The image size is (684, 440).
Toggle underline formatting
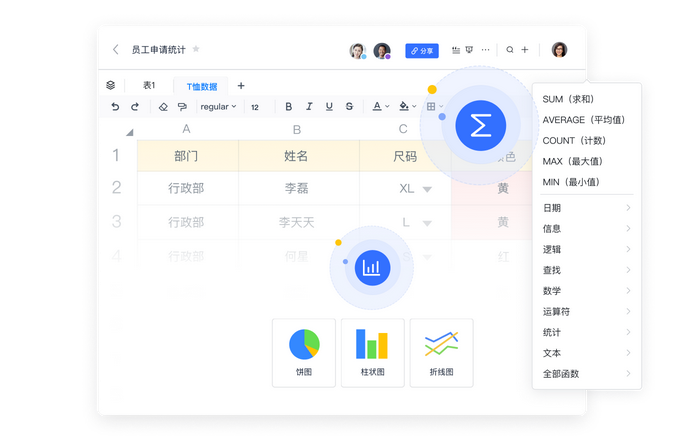click(329, 106)
